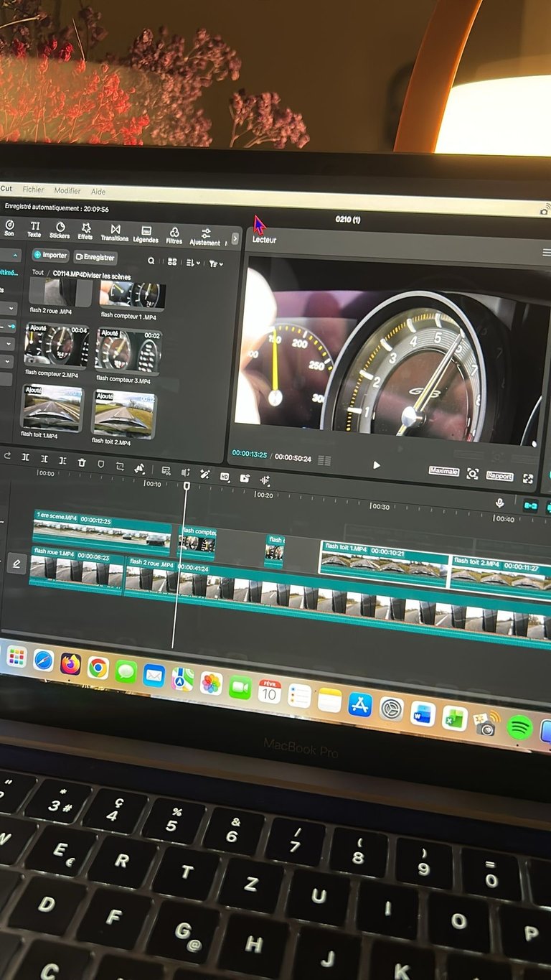Click the current timecode 00:00:13:25
Image resolution: width=551 pixels, height=980 pixels.
pos(250,454)
